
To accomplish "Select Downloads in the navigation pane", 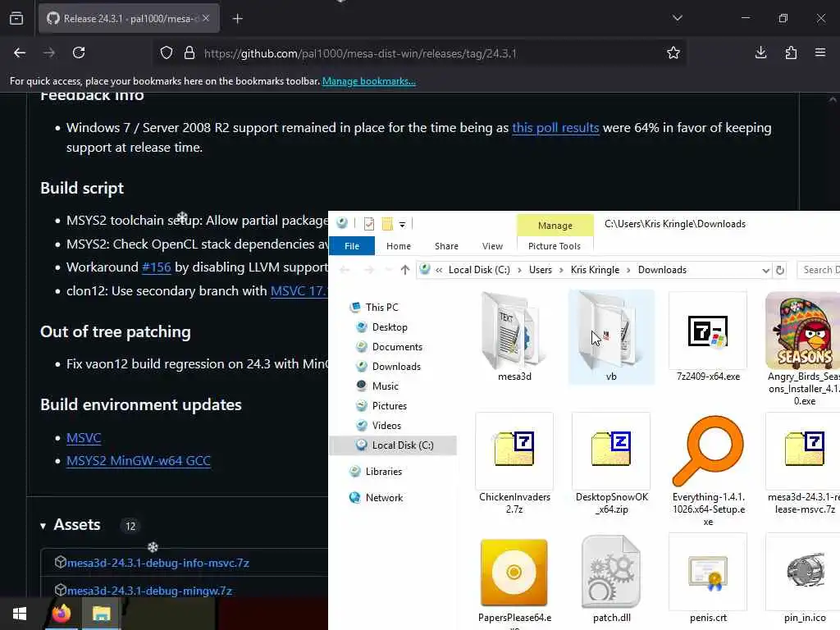I will tap(396, 367).
